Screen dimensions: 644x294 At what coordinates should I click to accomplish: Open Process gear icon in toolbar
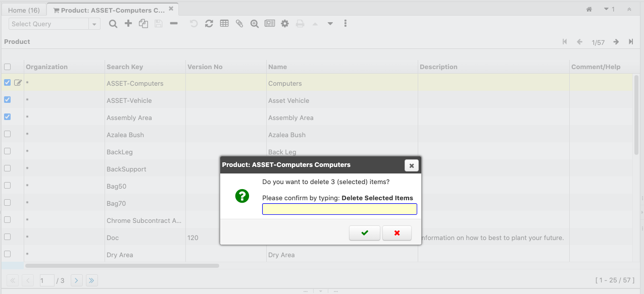(285, 24)
